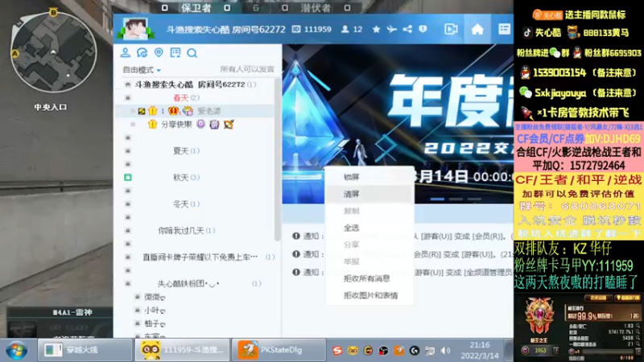Click the crown badge beside 爱老婆
Image resolution: width=644 pixels, height=362 pixels.
(x=173, y=111)
